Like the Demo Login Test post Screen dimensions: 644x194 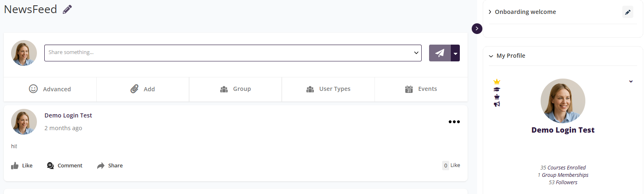coord(22,166)
